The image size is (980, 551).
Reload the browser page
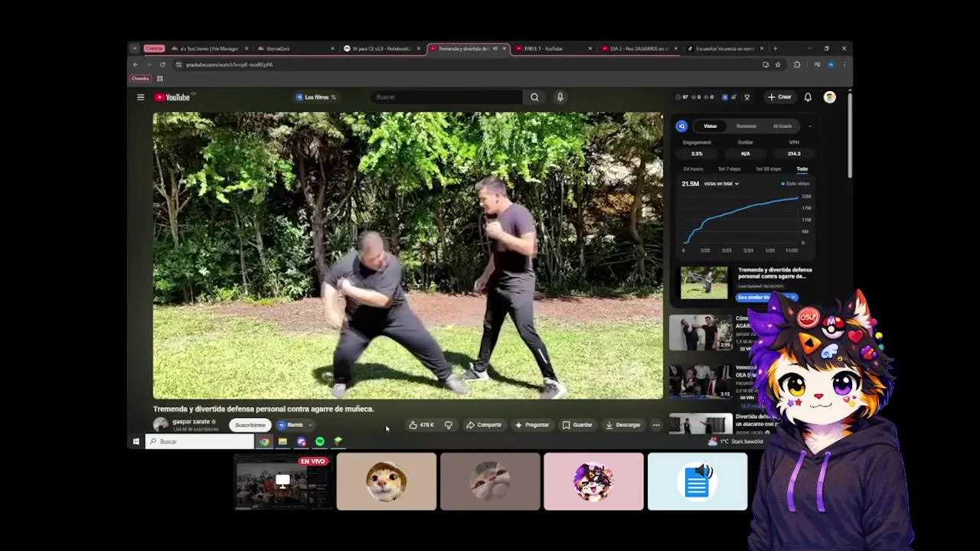(162, 64)
